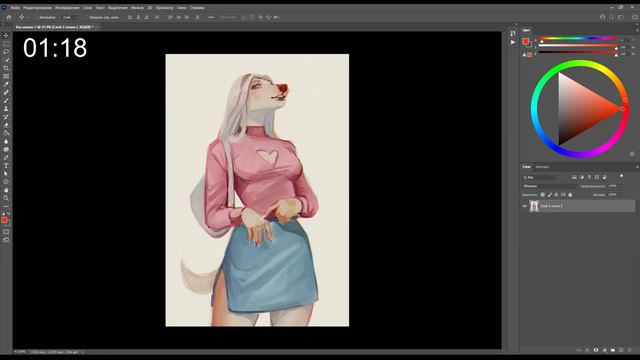Toggle the Auto-Select checkbox in options bar

tap(36, 18)
